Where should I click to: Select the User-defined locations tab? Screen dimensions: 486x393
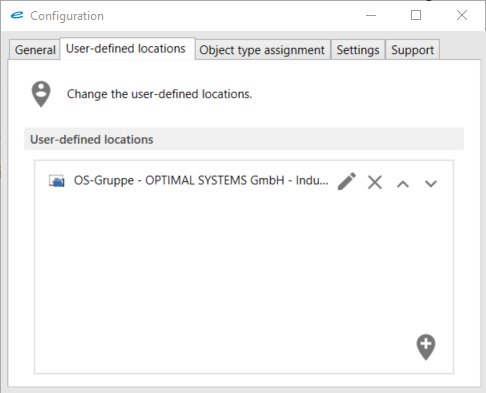(126, 49)
